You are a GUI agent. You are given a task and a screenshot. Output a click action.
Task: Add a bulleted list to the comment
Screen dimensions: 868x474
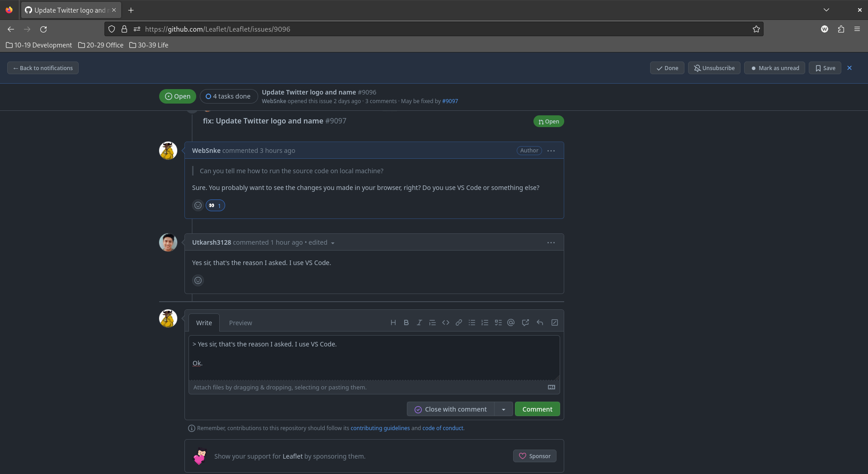click(472, 322)
